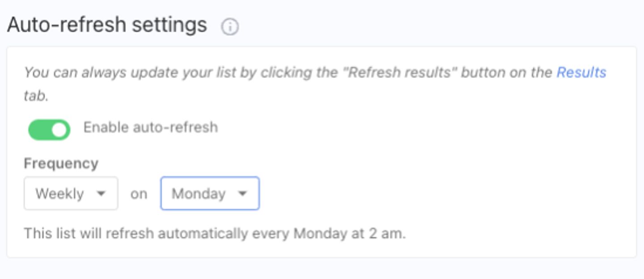Image resolution: width=644 pixels, height=279 pixels.
Task: Click the word "on" between the dropdowns
Action: 139,194
